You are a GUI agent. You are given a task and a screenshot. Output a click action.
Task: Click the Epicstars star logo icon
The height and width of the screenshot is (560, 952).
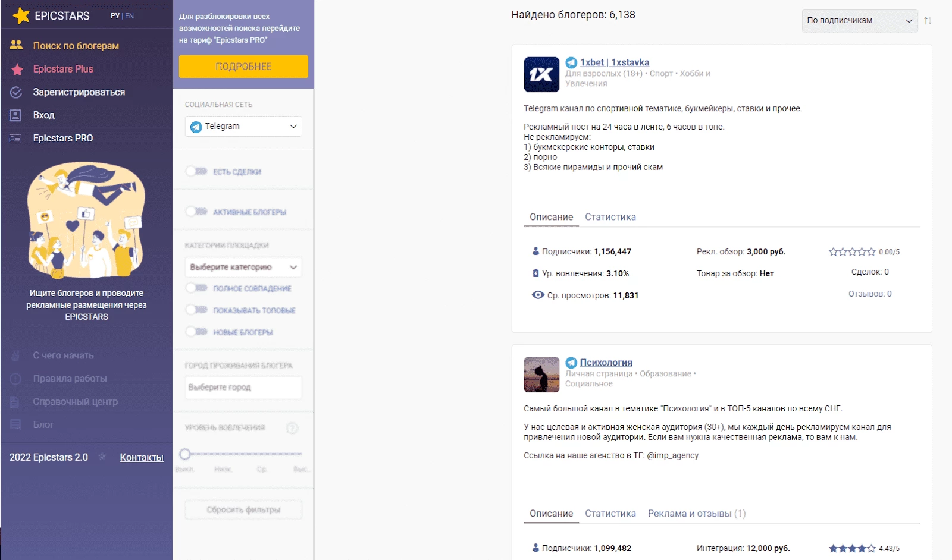pos(21,15)
